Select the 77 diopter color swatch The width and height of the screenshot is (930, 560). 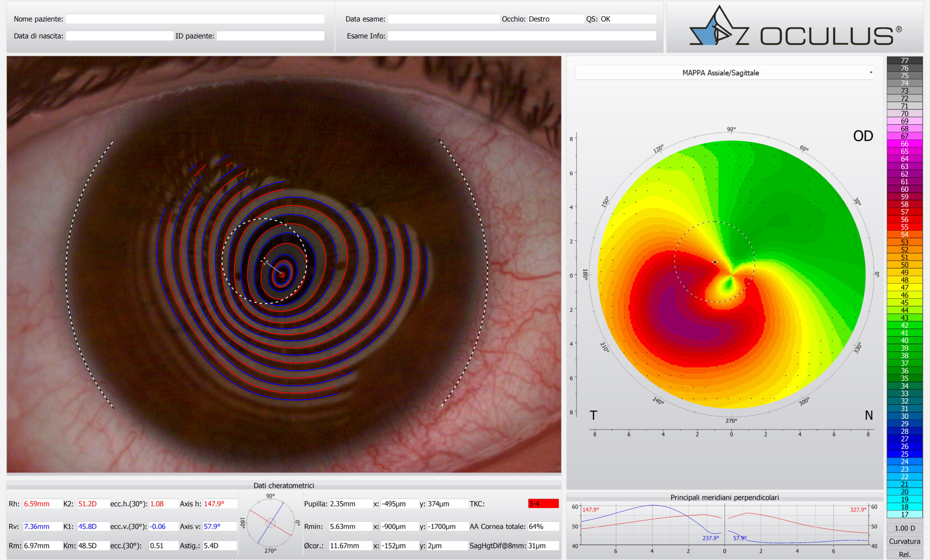(x=904, y=60)
